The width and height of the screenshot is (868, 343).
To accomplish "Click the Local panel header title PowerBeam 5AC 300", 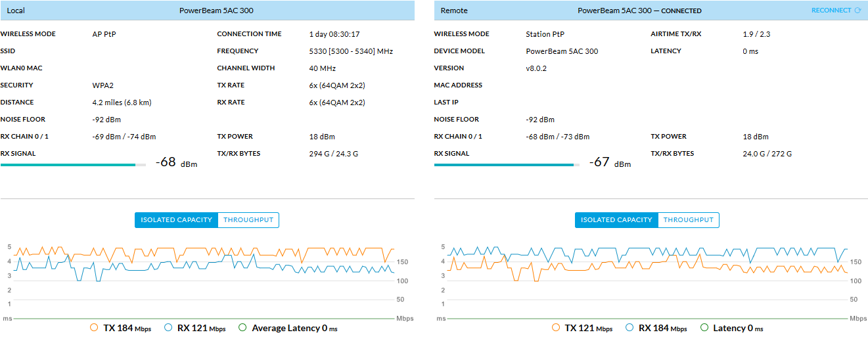I will pyautogui.click(x=216, y=11).
